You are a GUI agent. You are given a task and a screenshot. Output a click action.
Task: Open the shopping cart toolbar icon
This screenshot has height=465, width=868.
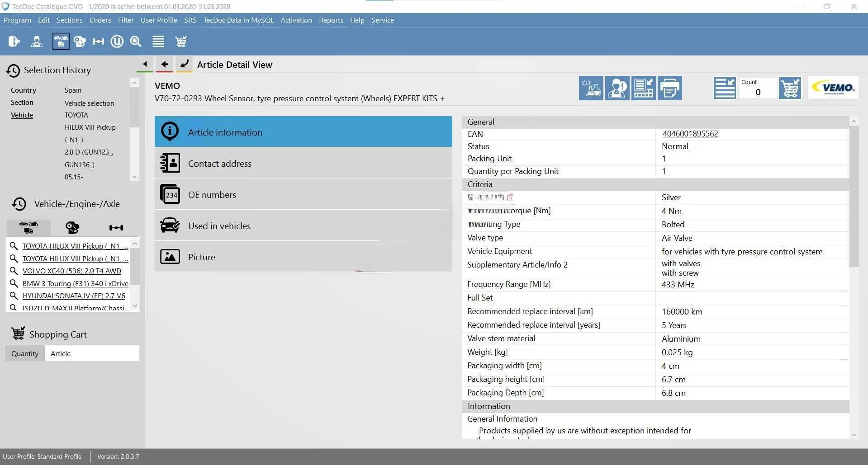tap(181, 42)
